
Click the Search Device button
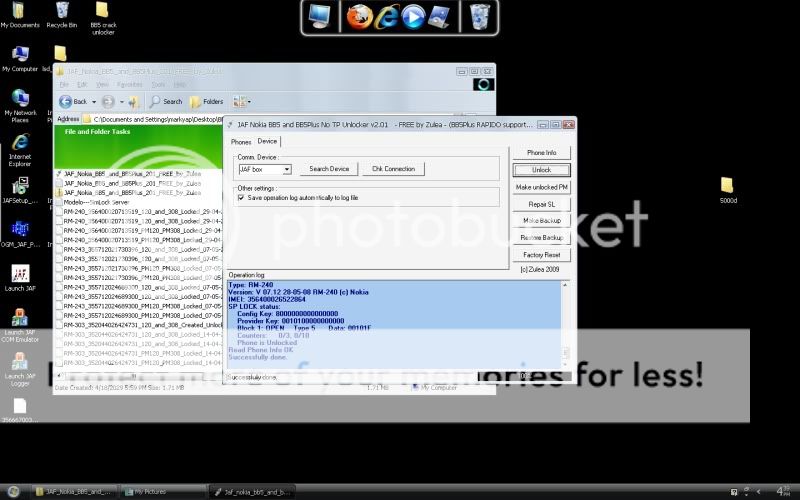pyautogui.click(x=329, y=169)
